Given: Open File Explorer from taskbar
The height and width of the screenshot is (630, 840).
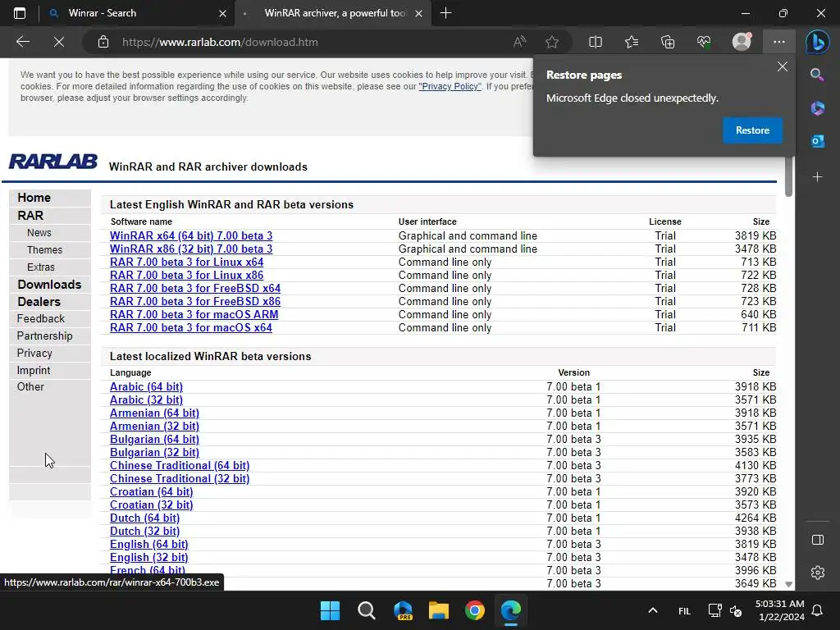Looking at the screenshot, I should [439, 610].
